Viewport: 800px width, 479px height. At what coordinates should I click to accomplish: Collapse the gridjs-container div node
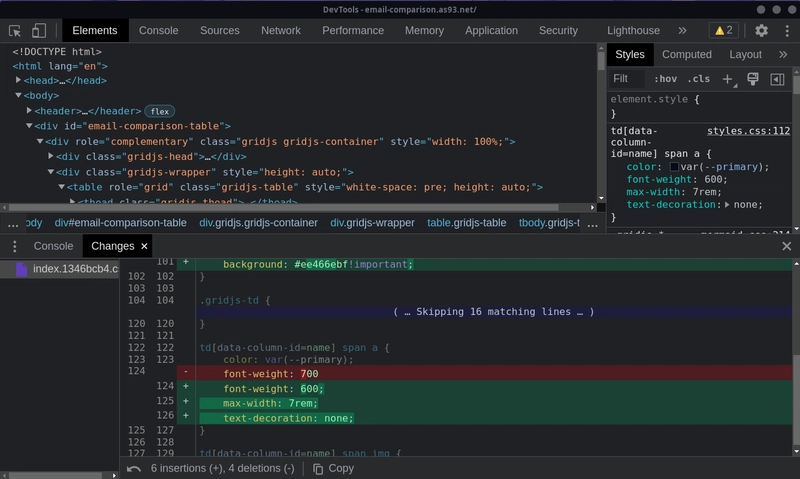coord(40,141)
